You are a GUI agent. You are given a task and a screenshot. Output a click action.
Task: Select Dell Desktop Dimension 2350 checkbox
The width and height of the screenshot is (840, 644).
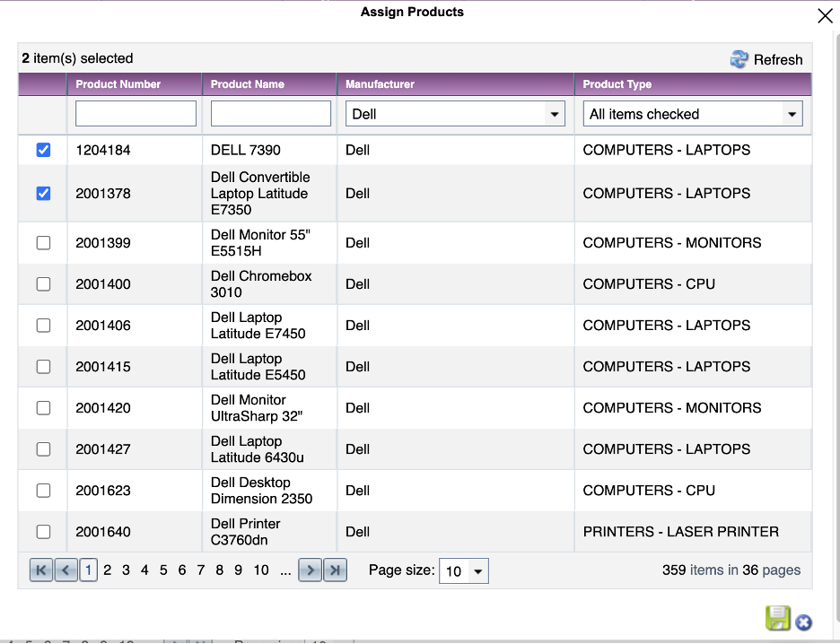click(43, 491)
